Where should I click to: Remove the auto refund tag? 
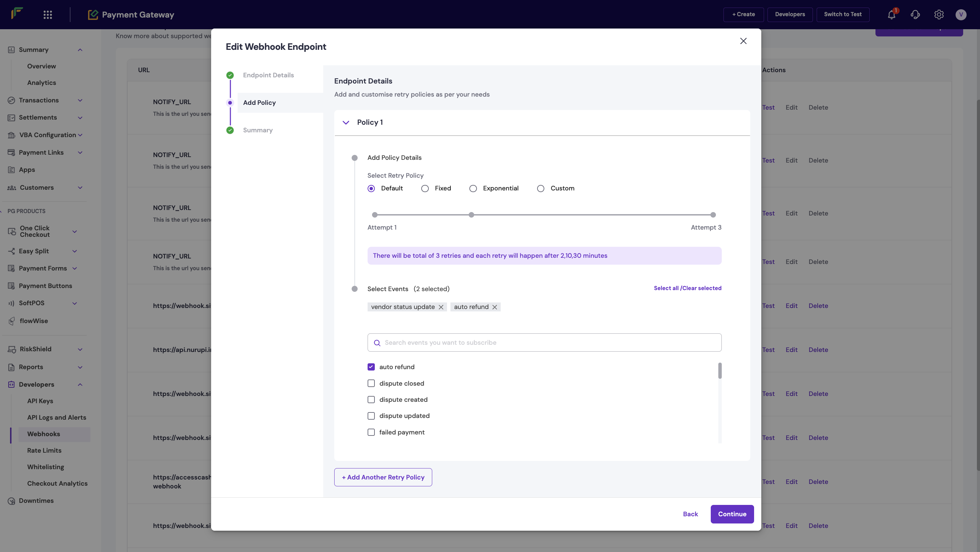point(494,307)
